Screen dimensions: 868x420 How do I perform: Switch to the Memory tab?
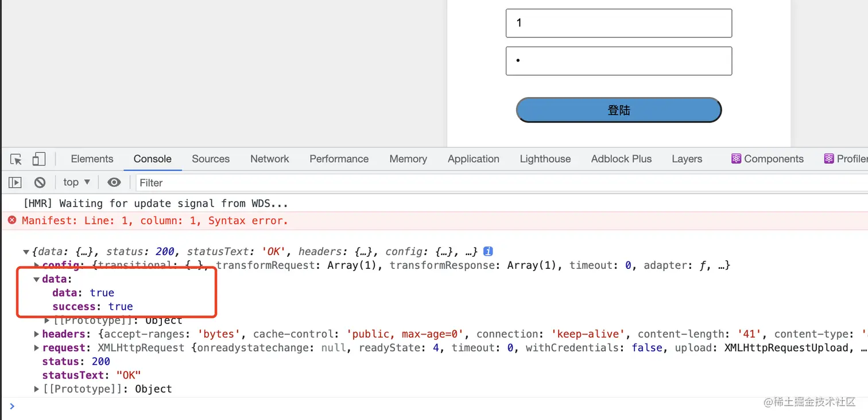click(408, 159)
